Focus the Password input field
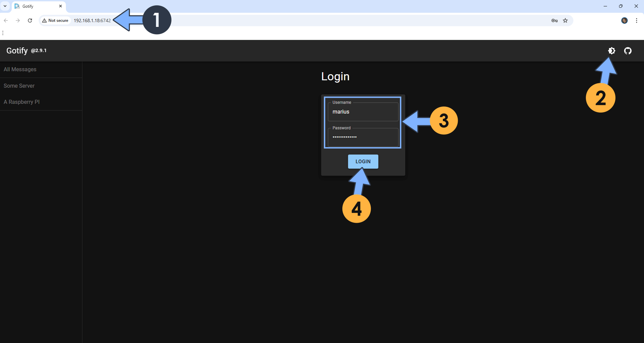This screenshot has height=343, width=644. (363, 137)
